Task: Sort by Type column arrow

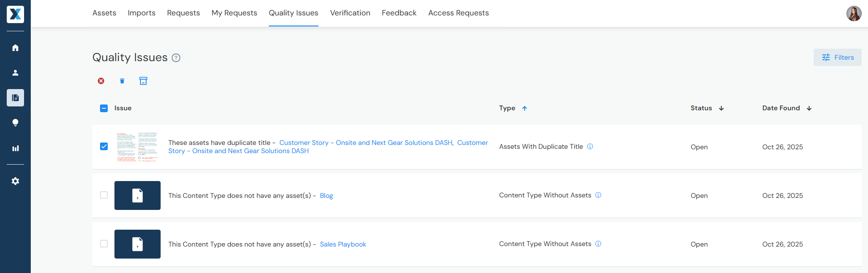Action: point(525,108)
